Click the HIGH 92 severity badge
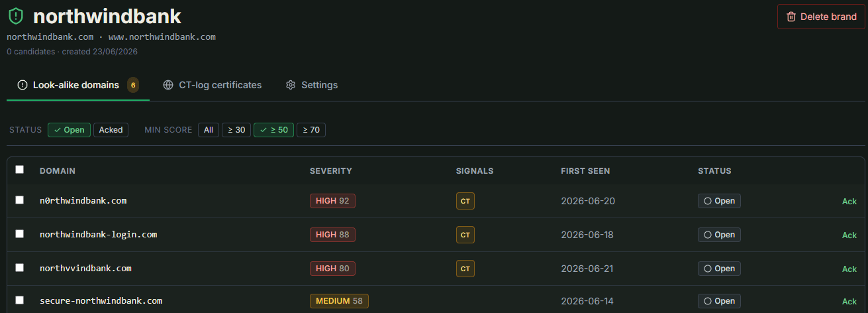 point(332,200)
